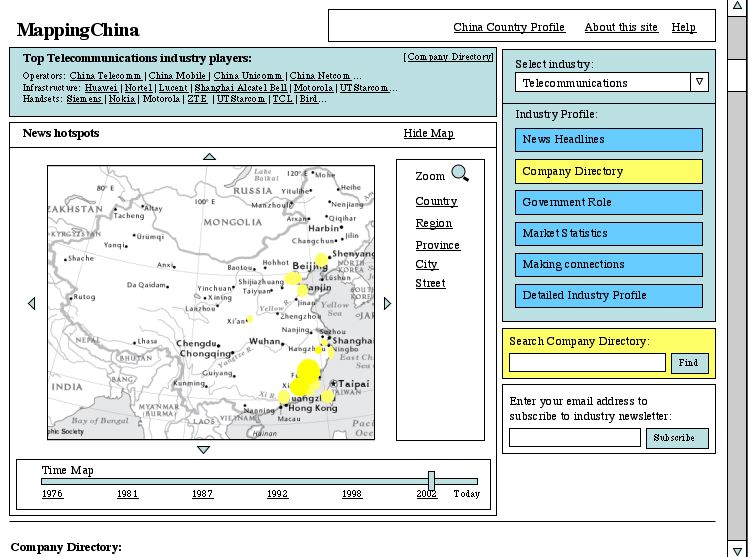This screenshot has width=748, height=557.
Task: Set map zoom to Province level
Action: [437, 245]
